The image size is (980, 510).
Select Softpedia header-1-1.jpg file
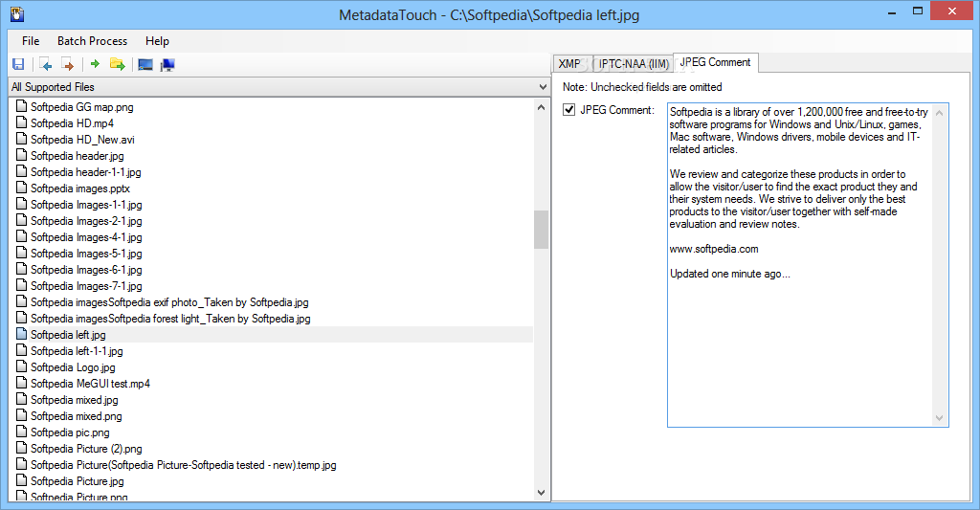pos(85,172)
